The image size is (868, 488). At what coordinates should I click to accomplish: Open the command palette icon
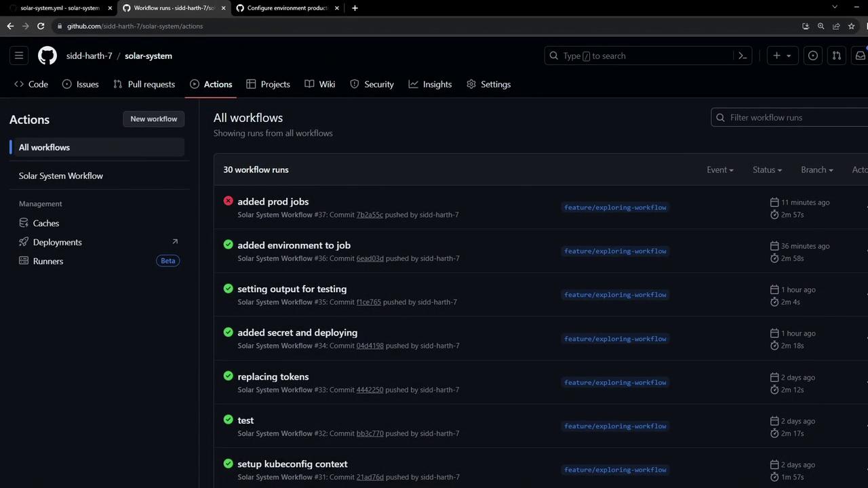tap(743, 56)
